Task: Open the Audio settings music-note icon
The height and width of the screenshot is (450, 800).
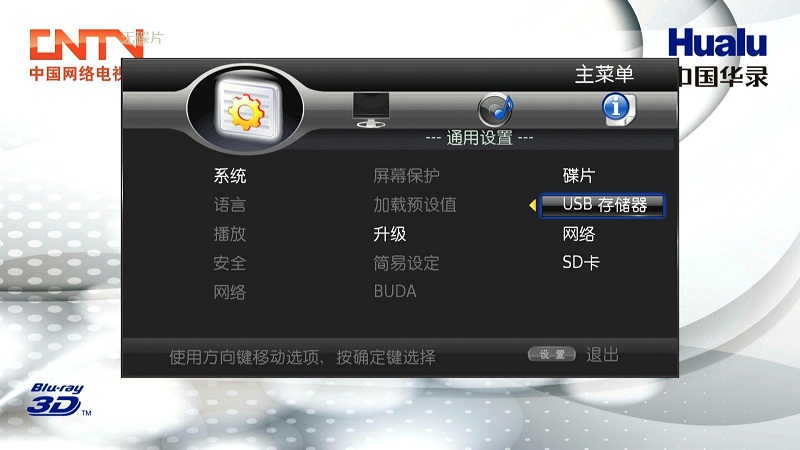Action: (x=495, y=110)
